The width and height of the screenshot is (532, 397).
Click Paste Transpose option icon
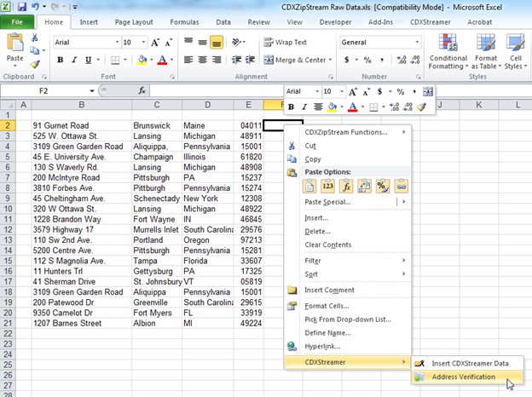pyautogui.click(x=364, y=186)
